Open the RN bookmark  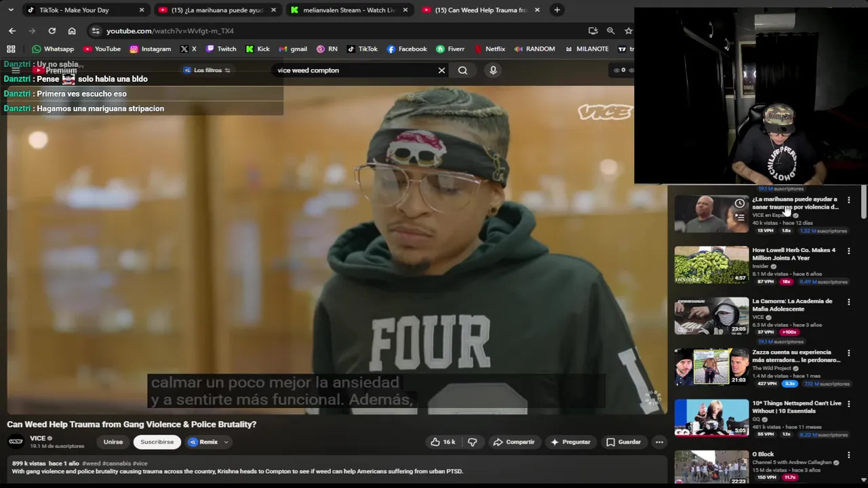(x=327, y=49)
